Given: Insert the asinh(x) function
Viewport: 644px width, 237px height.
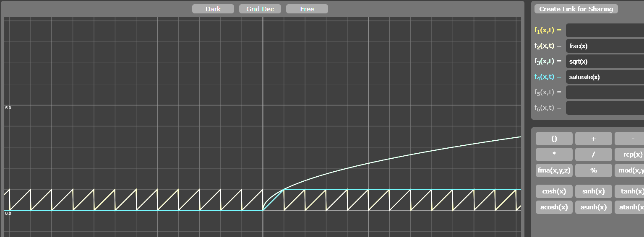Looking at the screenshot, I should 593,207.
